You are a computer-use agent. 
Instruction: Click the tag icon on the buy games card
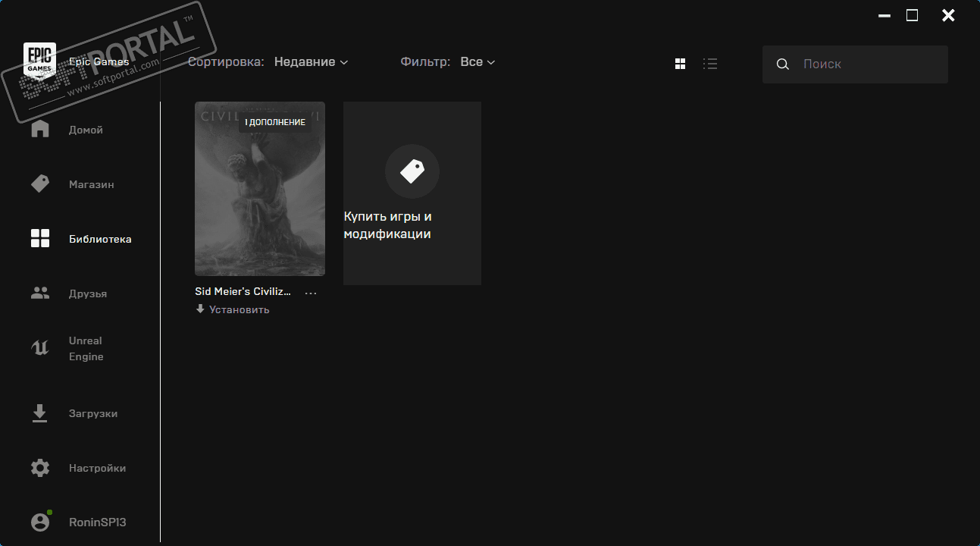(412, 171)
